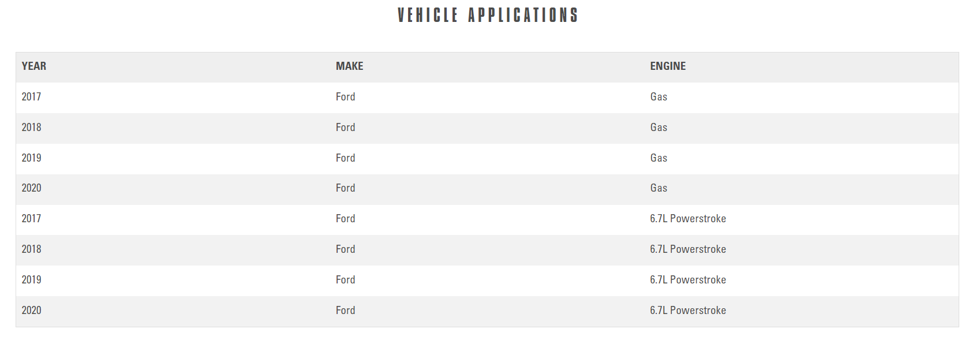980x340 pixels.
Task: Click the YEAR column header
Action: click(34, 66)
